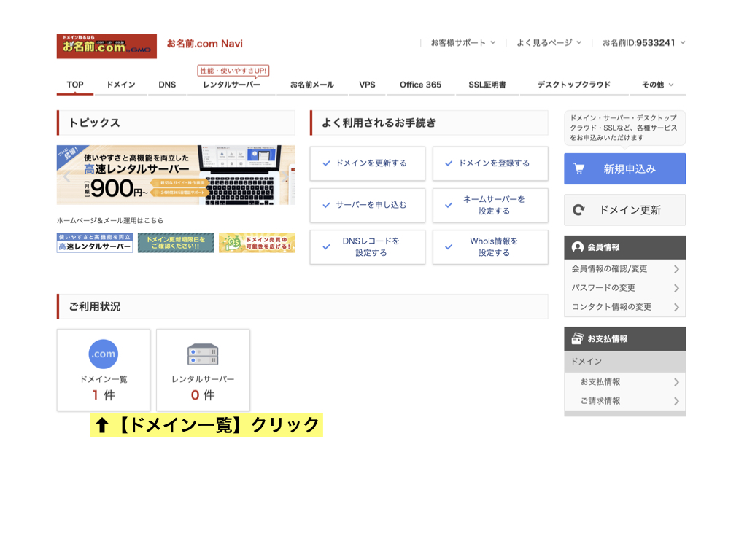Click the rental server rack icon
The image size is (747, 560).
click(x=203, y=354)
